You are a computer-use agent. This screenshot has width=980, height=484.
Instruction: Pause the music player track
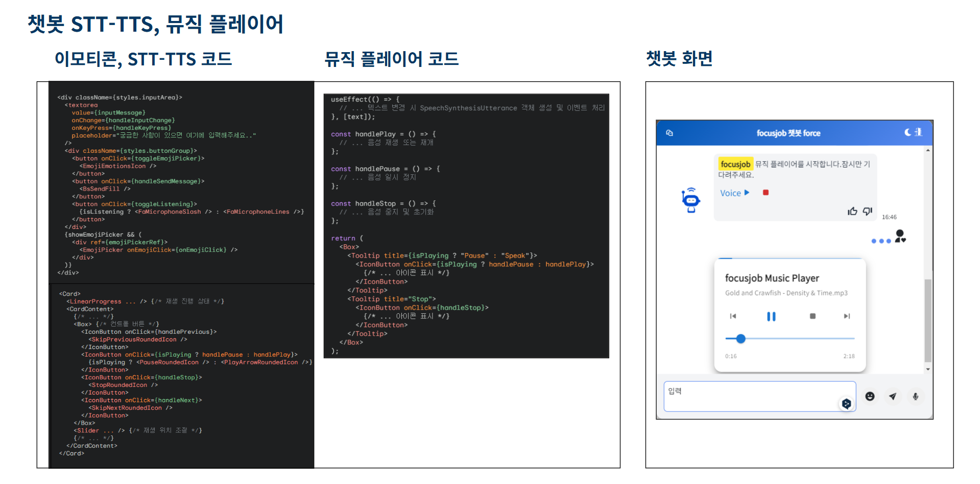pyautogui.click(x=771, y=316)
